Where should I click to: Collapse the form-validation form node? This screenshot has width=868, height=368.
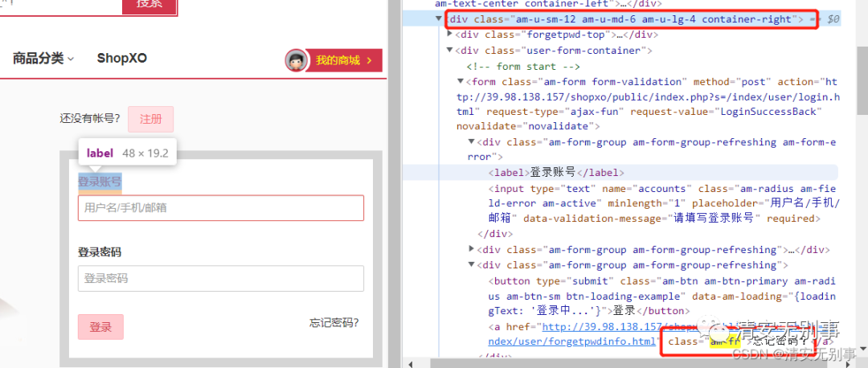click(461, 81)
